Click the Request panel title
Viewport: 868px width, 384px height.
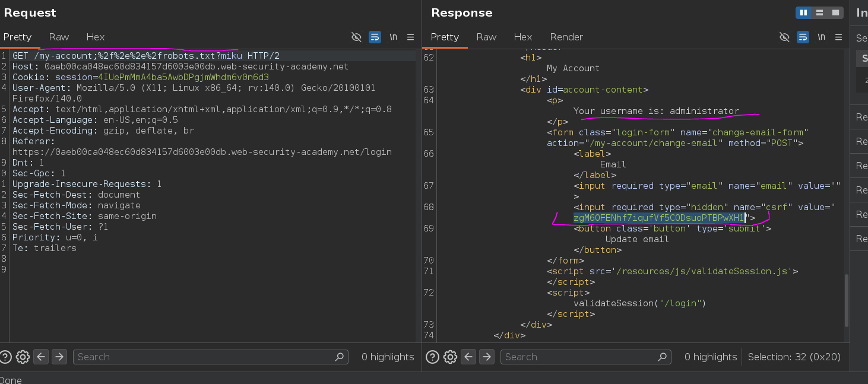pos(30,12)
